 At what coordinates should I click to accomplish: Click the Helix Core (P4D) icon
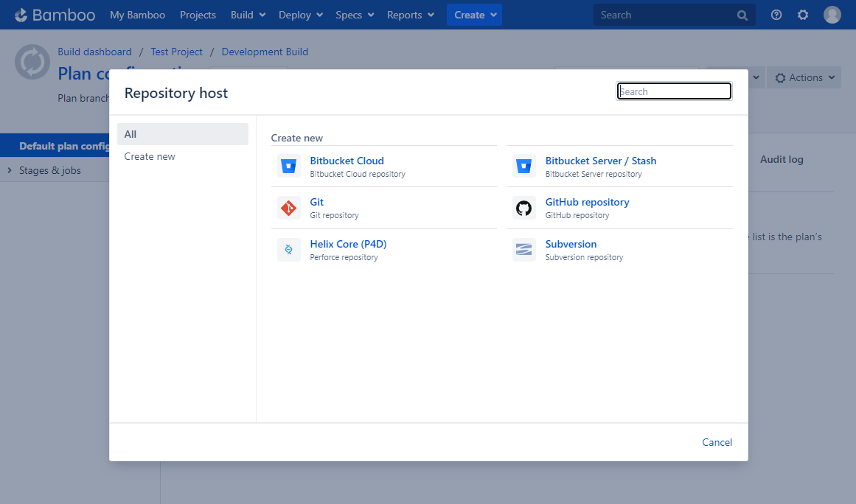(289, 250)
